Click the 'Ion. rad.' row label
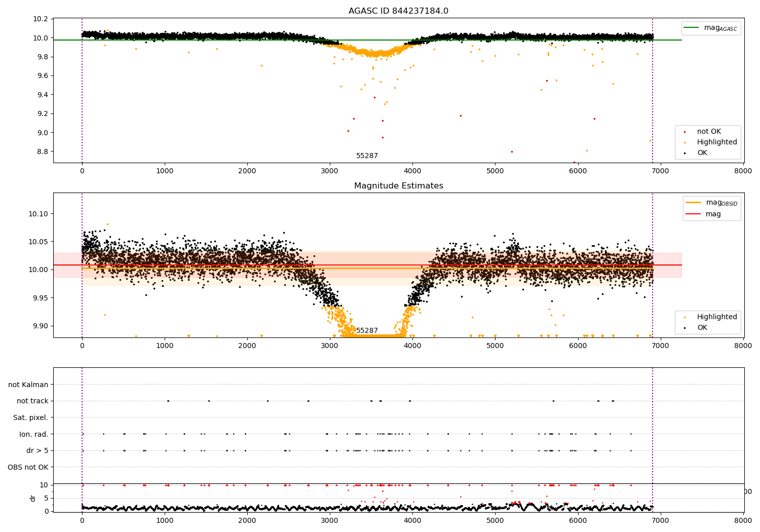 coord(34,434)
